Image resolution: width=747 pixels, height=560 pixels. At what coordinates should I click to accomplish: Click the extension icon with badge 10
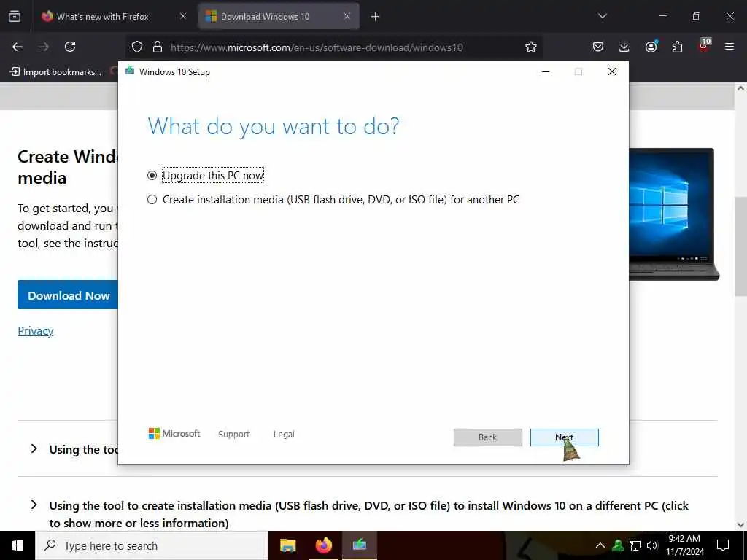pyautogui.click(x=704, y=46)
